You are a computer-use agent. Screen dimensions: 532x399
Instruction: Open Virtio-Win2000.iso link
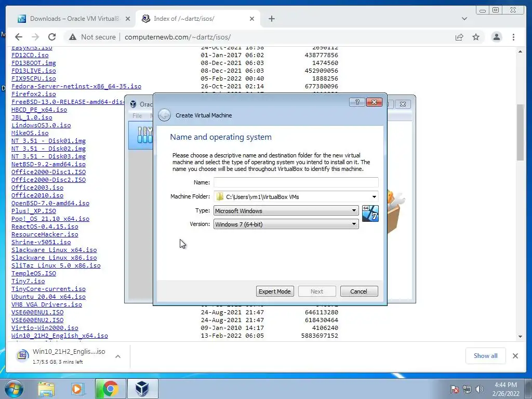[x=45, y=328]
